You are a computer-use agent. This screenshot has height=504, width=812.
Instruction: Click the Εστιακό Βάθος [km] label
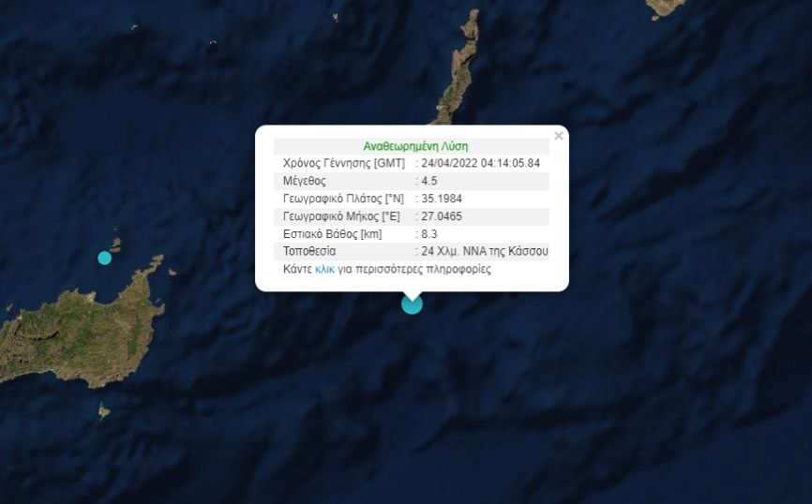click(x=332, y=234)
